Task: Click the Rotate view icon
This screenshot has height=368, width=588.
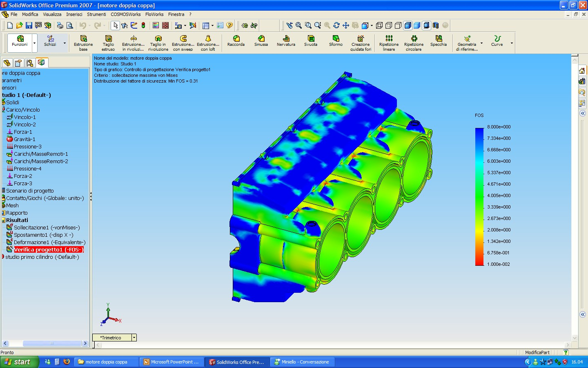Action: click(x=336, y=25)
